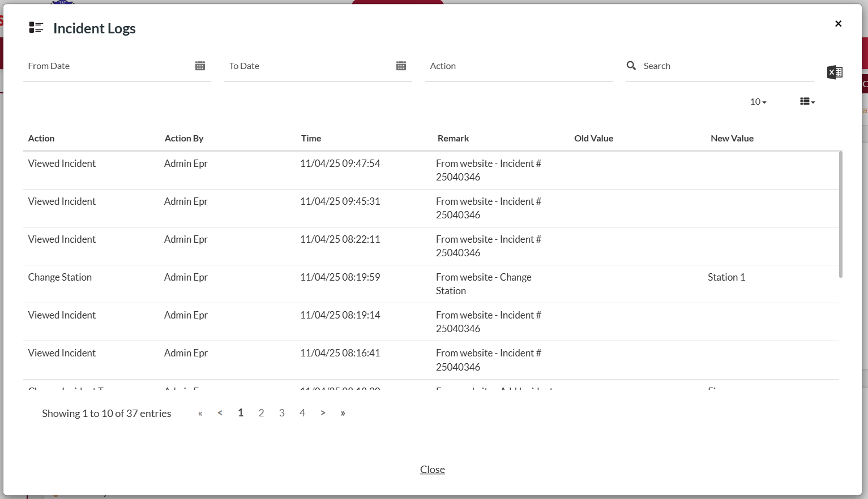868x499 pixels.
Task: Go to the next page arrow
Action: point(323,413)
